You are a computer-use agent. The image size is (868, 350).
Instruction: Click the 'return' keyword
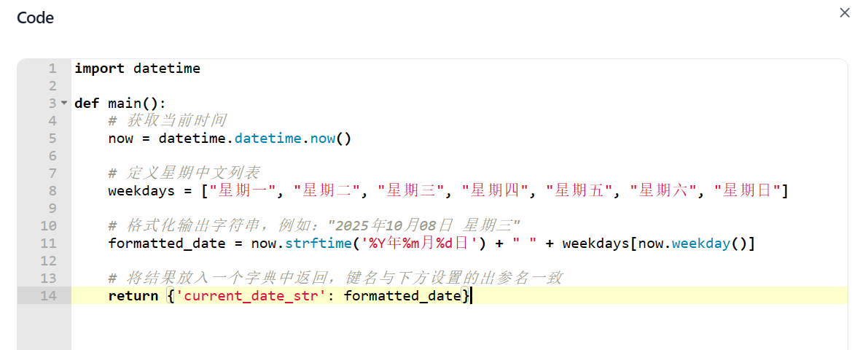pyautogui.click(x=133, y=296)
